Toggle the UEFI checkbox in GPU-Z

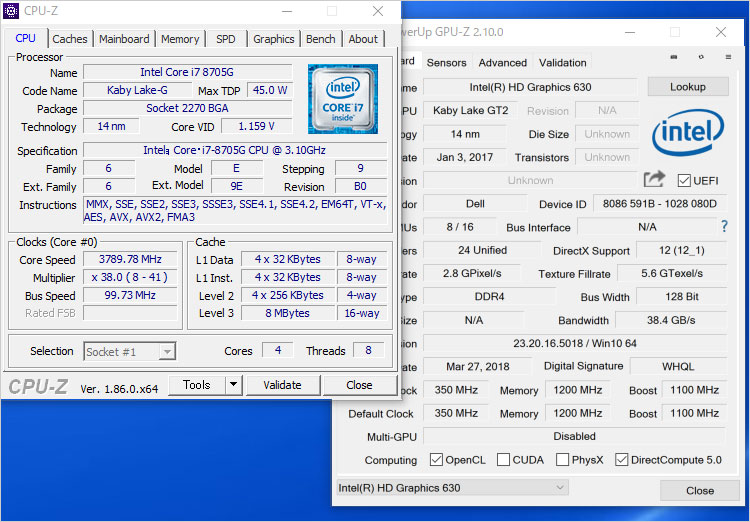(x=684, y=181)
